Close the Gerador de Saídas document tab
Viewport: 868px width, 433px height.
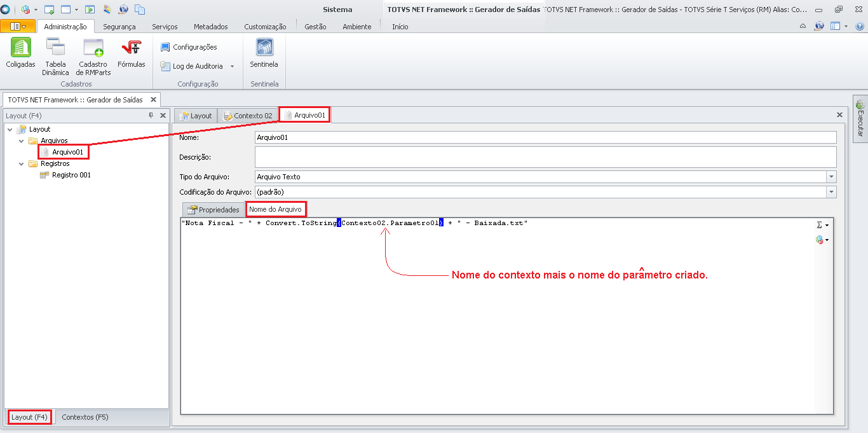(153, 100)
